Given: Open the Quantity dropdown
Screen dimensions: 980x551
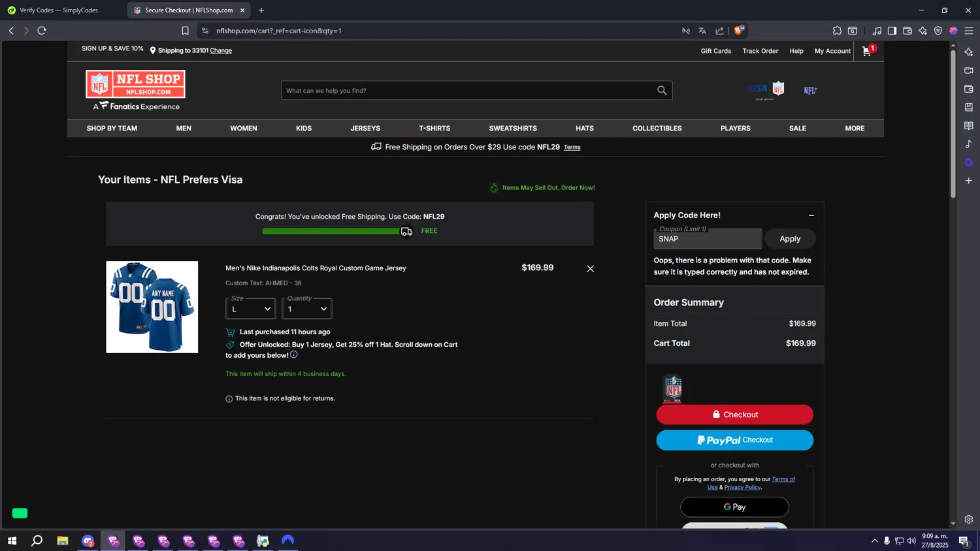Looking at the screenshot, I should [307, 309].
